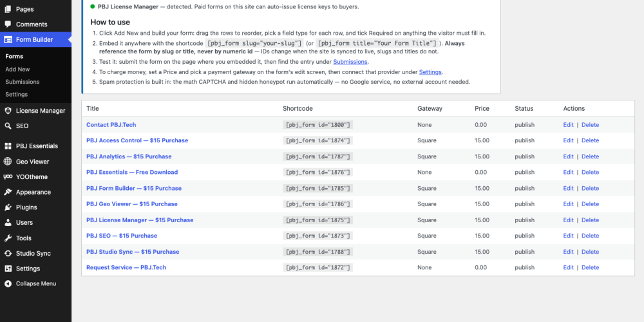This screenshot has height=322, width=644.
Task: Select shortcode [pbj_form id="1785"]
Action: (x=318, y=188)
